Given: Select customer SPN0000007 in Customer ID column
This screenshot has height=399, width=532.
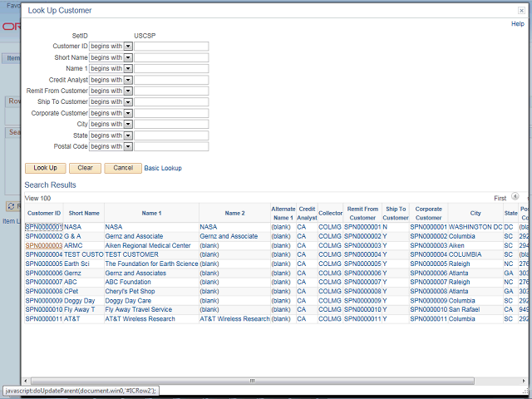Looking at the screenshot, I should [44, 282].
